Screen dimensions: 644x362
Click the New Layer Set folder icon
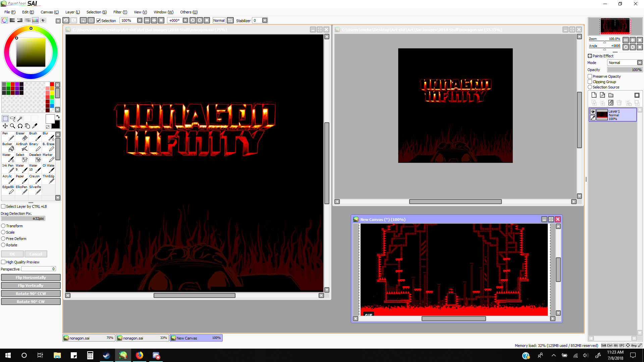[x=611, y=95]
